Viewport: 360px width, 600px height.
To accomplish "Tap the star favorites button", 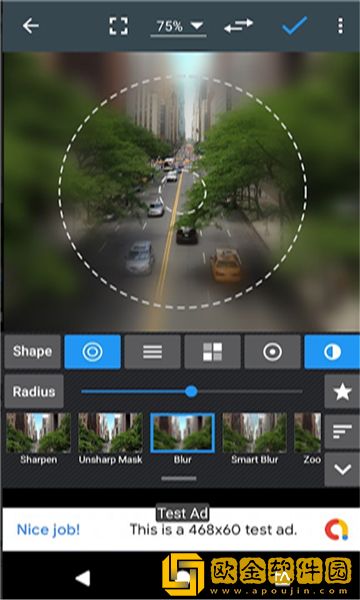I will [342, 392].
